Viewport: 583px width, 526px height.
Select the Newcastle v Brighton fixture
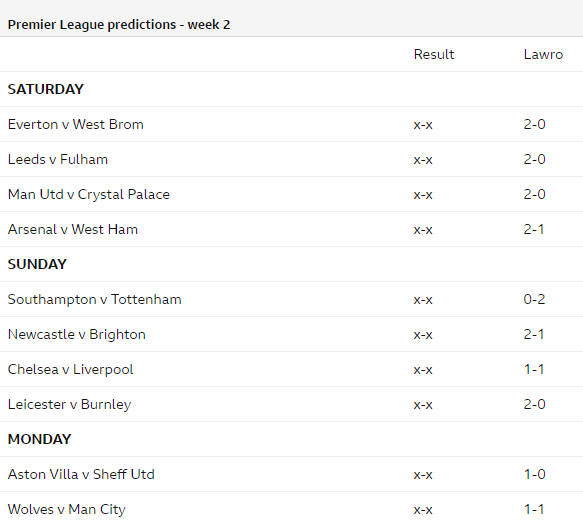77,335
